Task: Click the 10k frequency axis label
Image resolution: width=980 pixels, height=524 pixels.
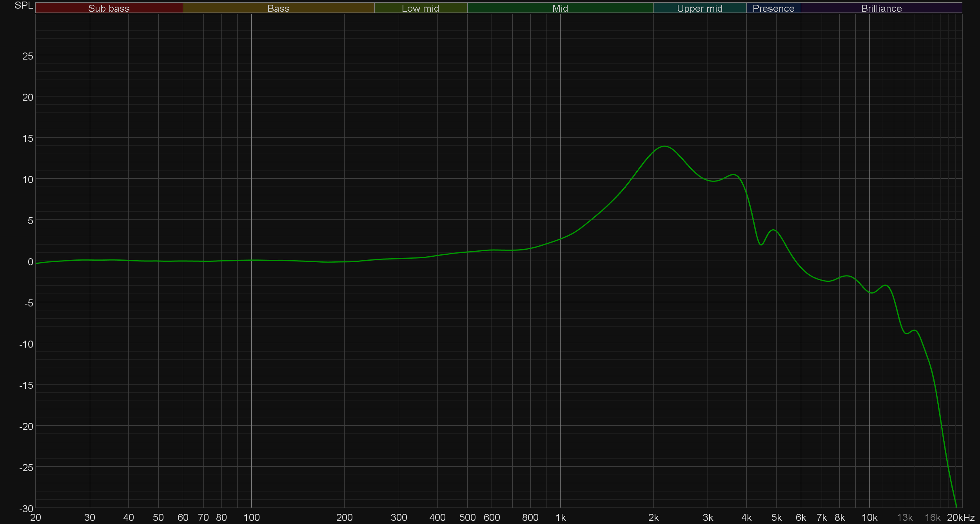Action: click(x=869, y=518)
